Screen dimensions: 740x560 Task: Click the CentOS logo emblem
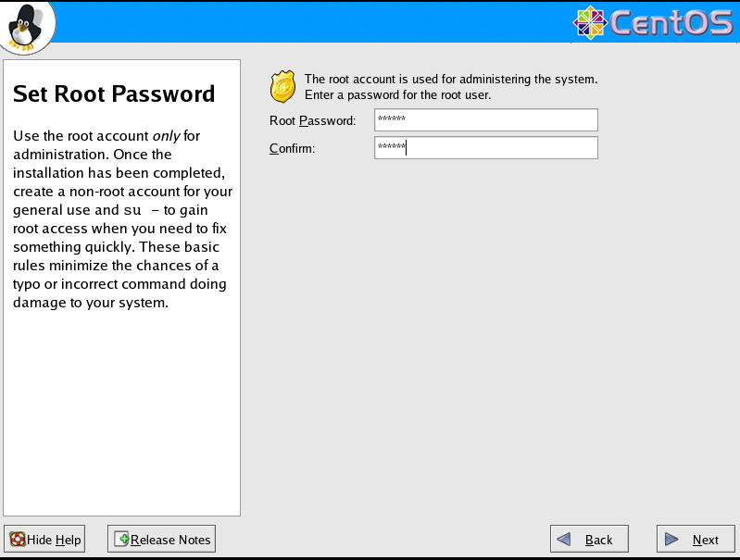pos(590,22)
